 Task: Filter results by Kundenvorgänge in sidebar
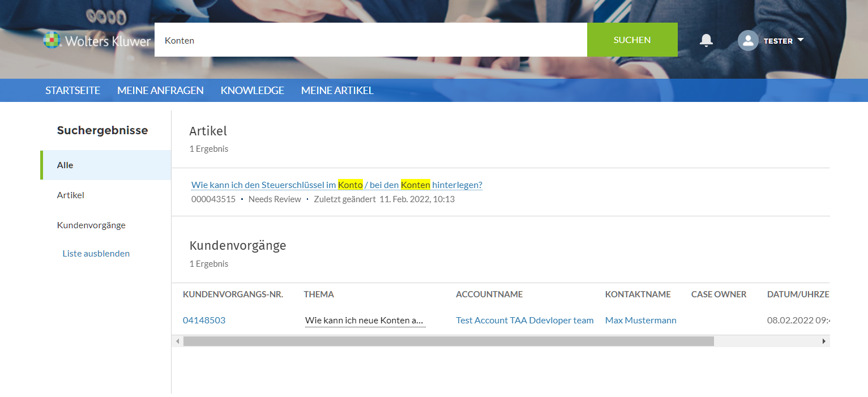pyautogui.click(x=91, y=225)
